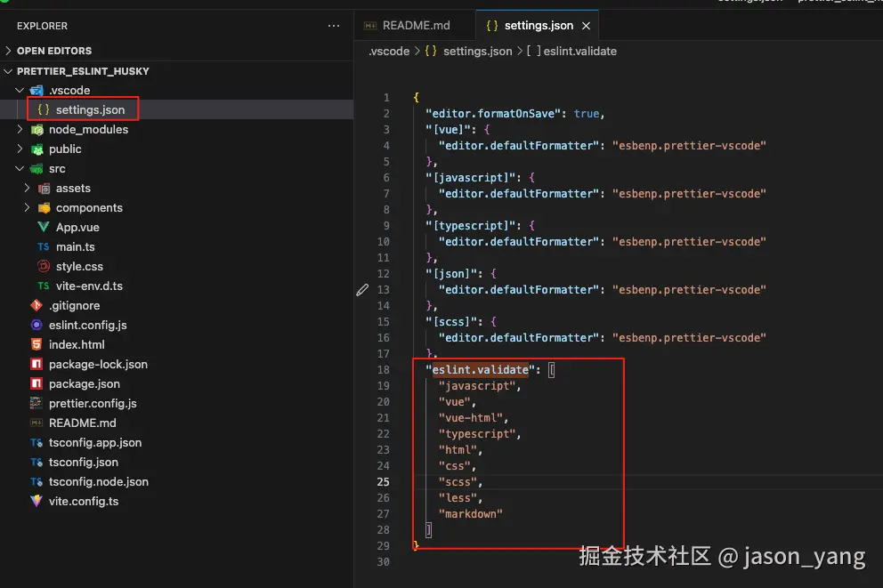Click line number 18 in gutter
Viewport: 883px width, 588px height.
coord(383,370)
